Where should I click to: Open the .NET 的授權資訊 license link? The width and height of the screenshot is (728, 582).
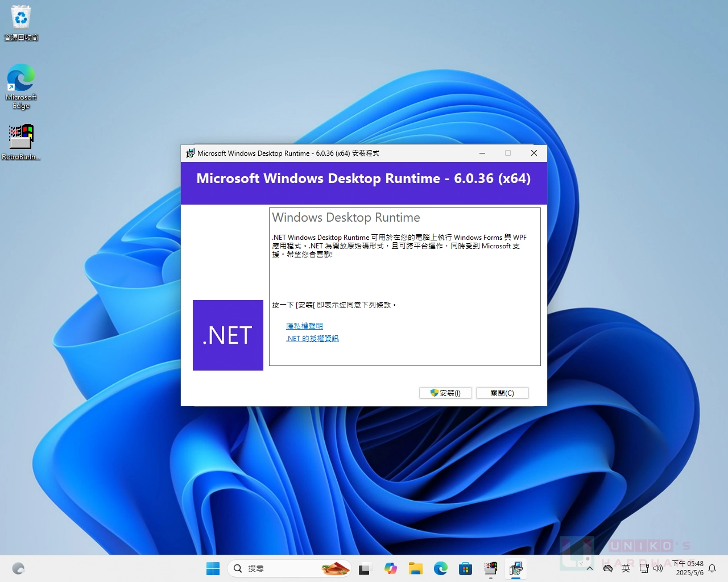312,338
